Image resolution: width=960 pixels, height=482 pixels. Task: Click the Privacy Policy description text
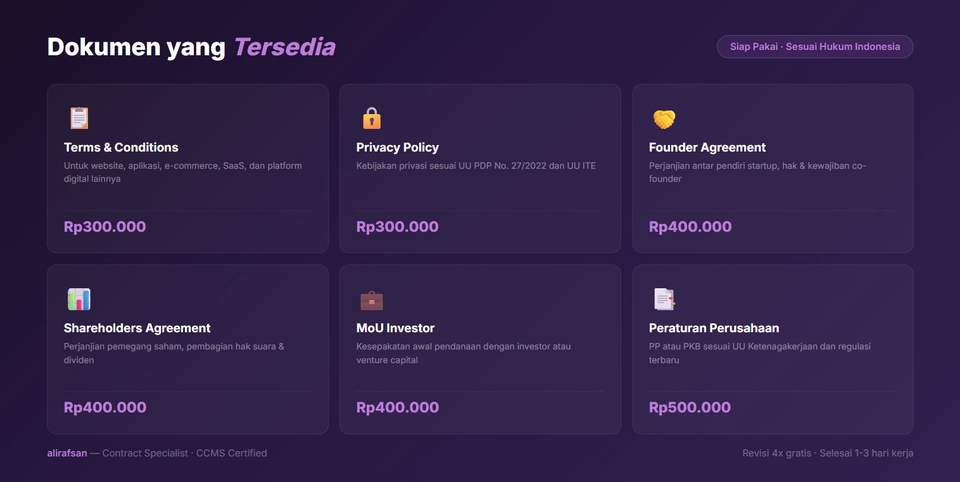coord(476,166)
